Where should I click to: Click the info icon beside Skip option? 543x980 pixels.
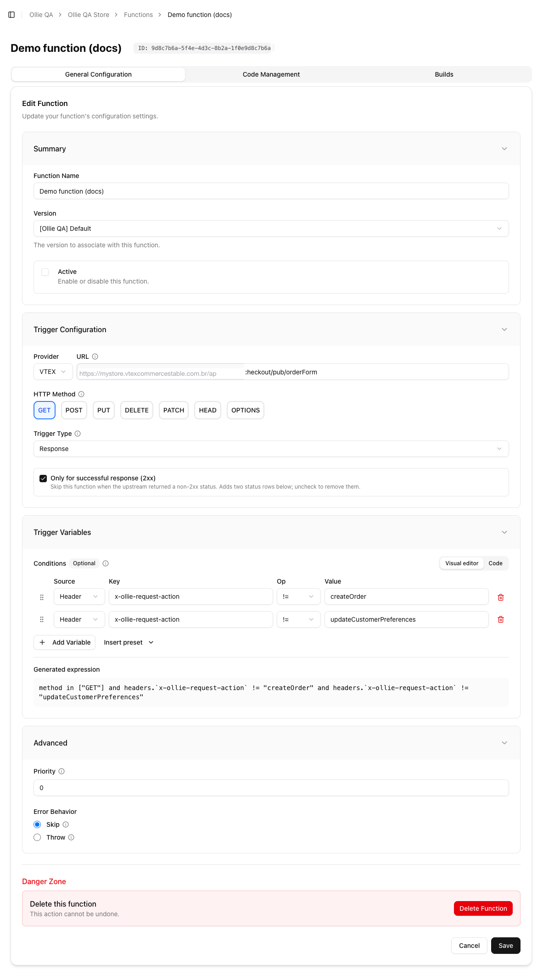tap(66, 824)
